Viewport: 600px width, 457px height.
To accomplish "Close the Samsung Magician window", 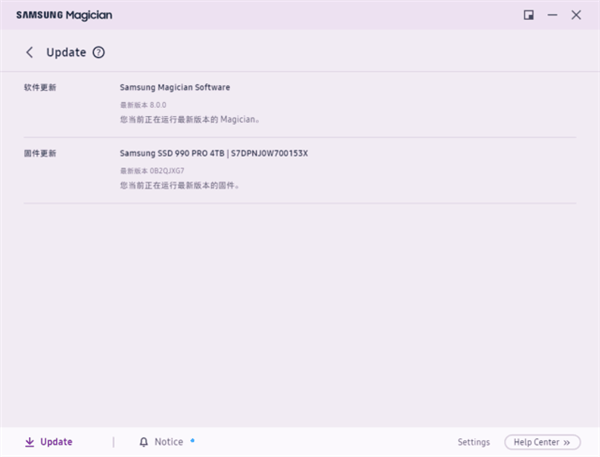I will (576, 15).
